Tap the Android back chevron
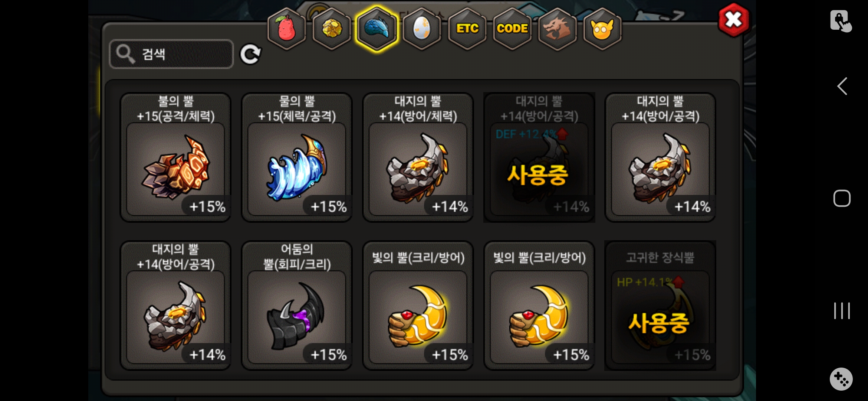The image size is (868, 401). click(842, 87)
